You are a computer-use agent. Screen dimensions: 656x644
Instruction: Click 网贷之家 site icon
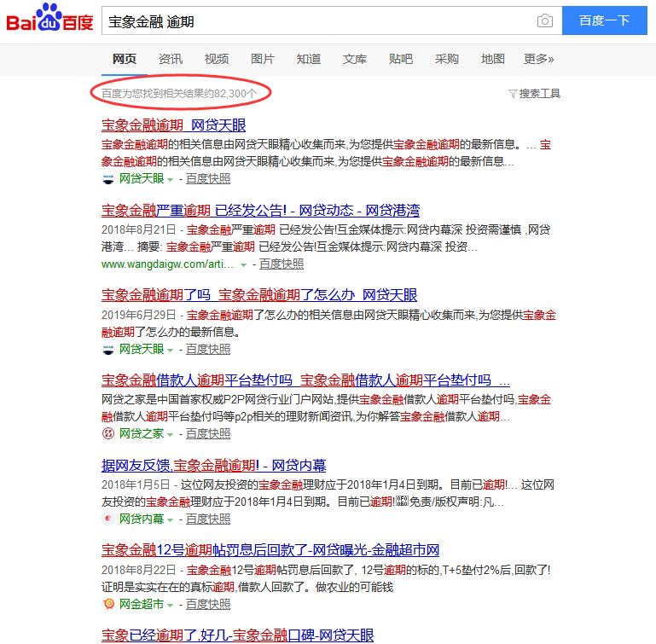tap(108, 434)
